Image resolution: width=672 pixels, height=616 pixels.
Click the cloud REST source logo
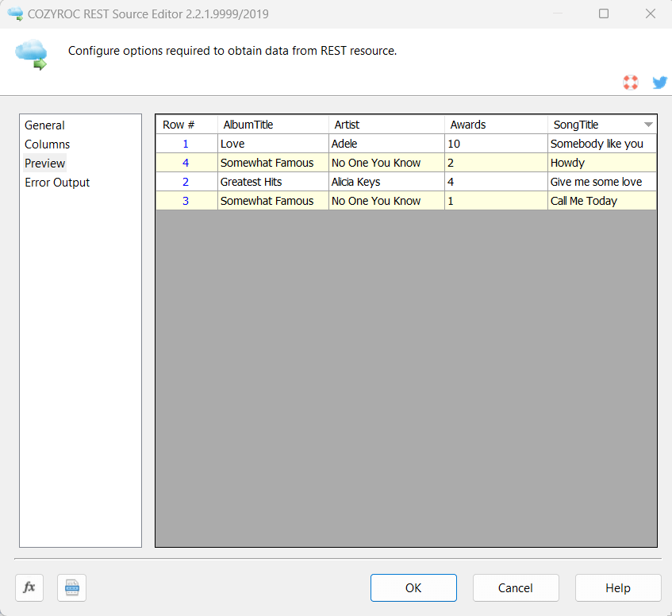click(x=31, y=55)
